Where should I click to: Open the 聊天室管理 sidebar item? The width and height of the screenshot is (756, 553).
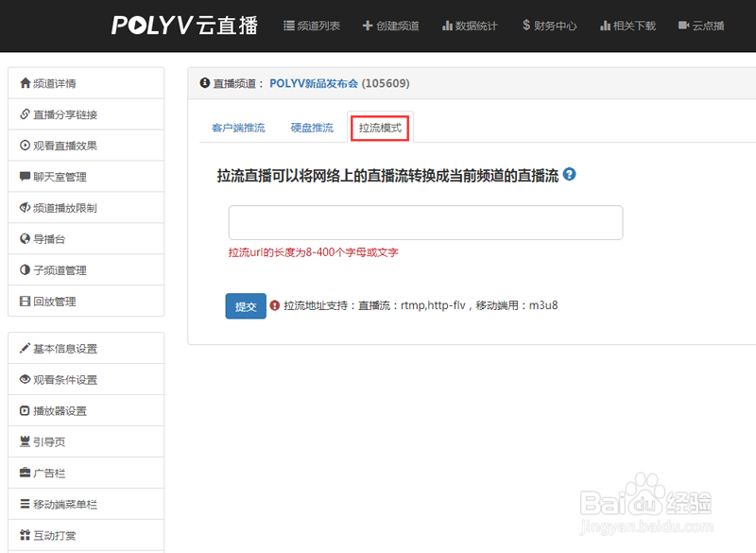(86, 177)
